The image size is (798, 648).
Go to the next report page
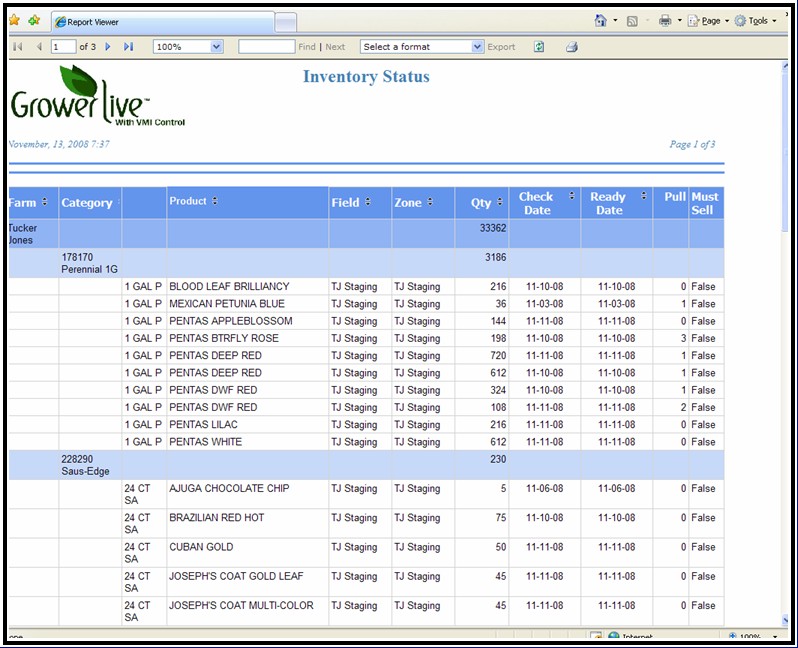coord(108,47)
